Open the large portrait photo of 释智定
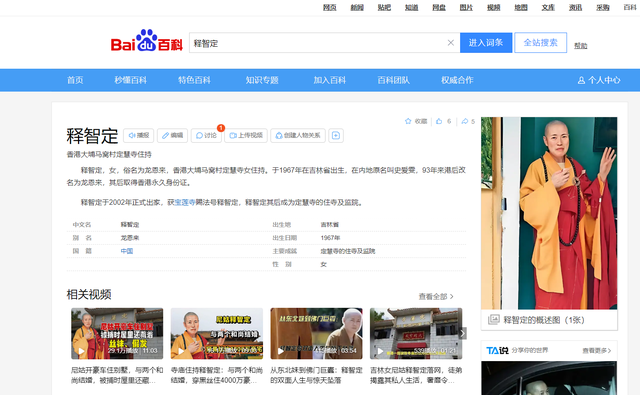Viewport: 640px width, 395px height. pyautogui.click(x=549, y=213)
